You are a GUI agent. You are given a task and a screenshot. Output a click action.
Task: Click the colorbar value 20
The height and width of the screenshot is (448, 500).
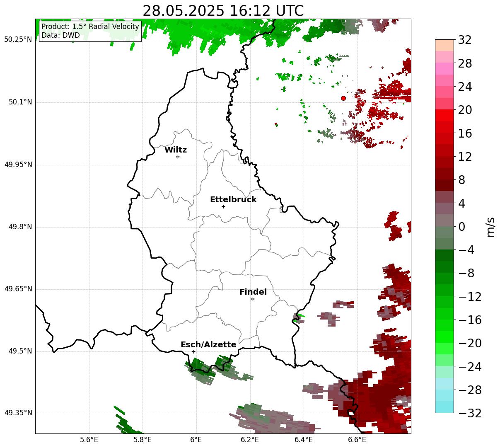465,110
